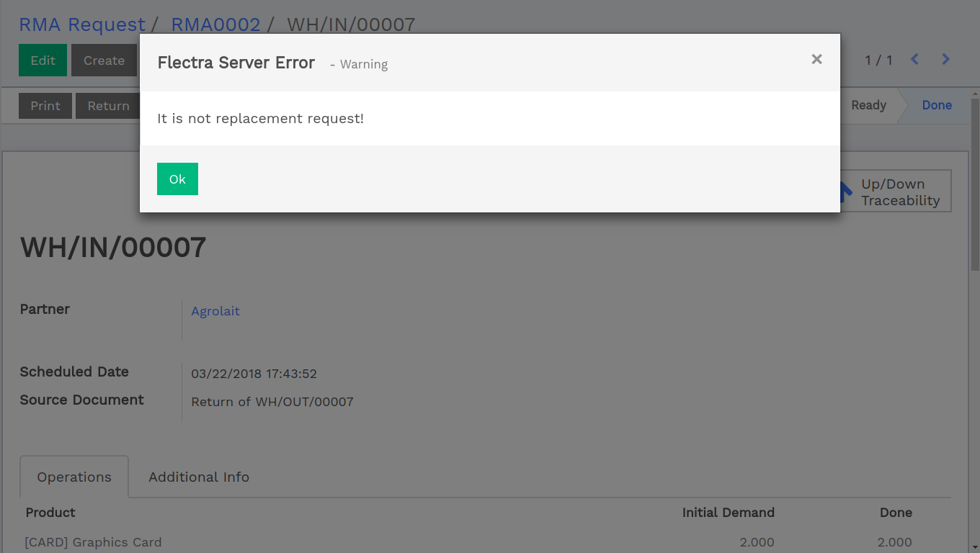Viewport: 980px width, 553px height.
Task: Click the Ok button in warning dialog
Action: [x=177, y=179]
